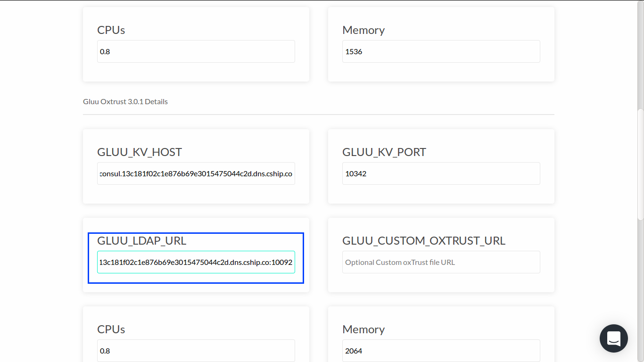Focus the GLUU_KV_PORT field showing 10342
This screenshot has width=644, height=362.
[441, 173]
